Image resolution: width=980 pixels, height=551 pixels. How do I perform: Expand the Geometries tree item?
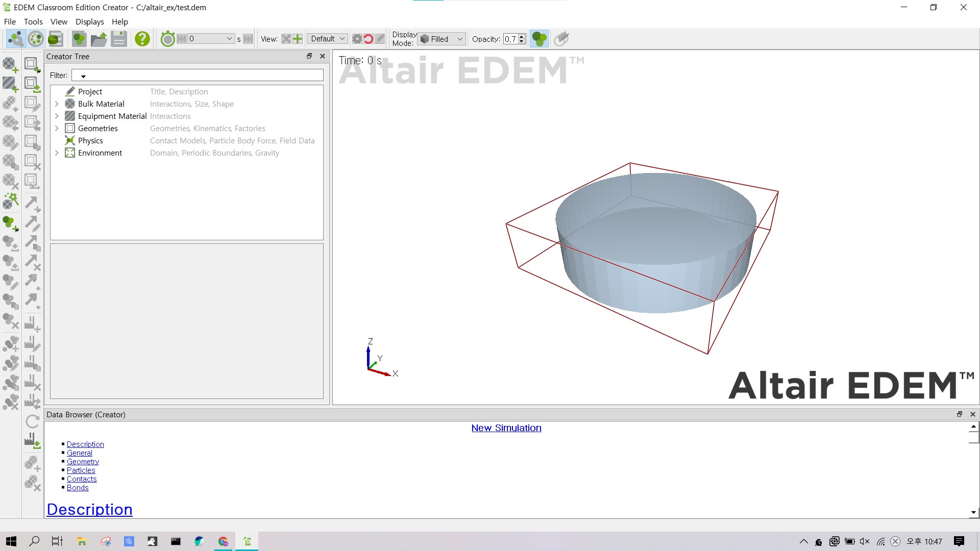57,128
